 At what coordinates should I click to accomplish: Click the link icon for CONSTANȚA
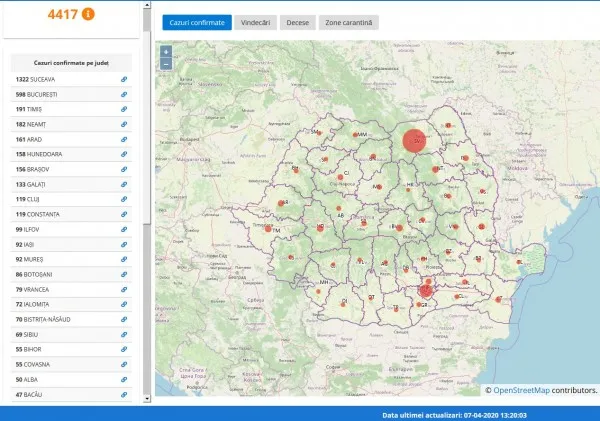click(124, 214)
